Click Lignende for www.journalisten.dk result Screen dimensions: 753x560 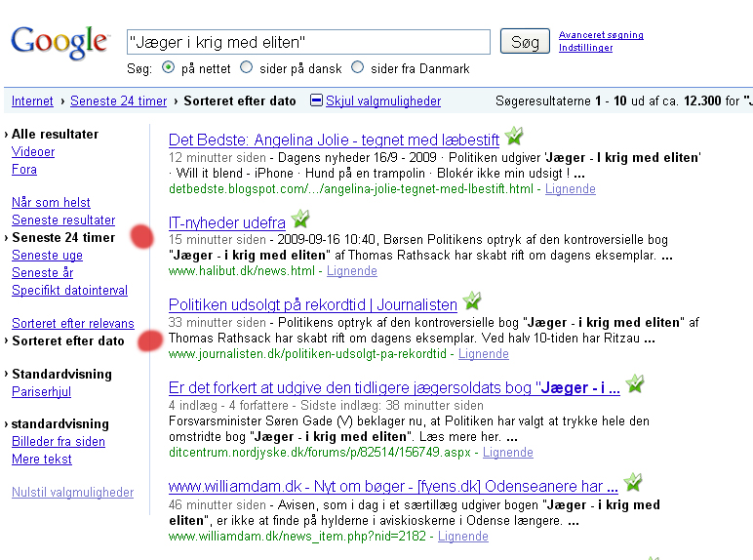483,354
